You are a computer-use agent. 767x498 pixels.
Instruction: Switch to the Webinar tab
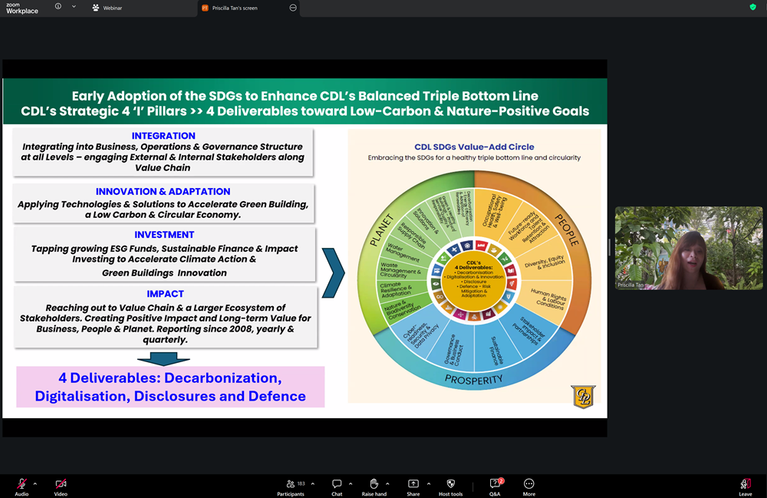(107, 8)
